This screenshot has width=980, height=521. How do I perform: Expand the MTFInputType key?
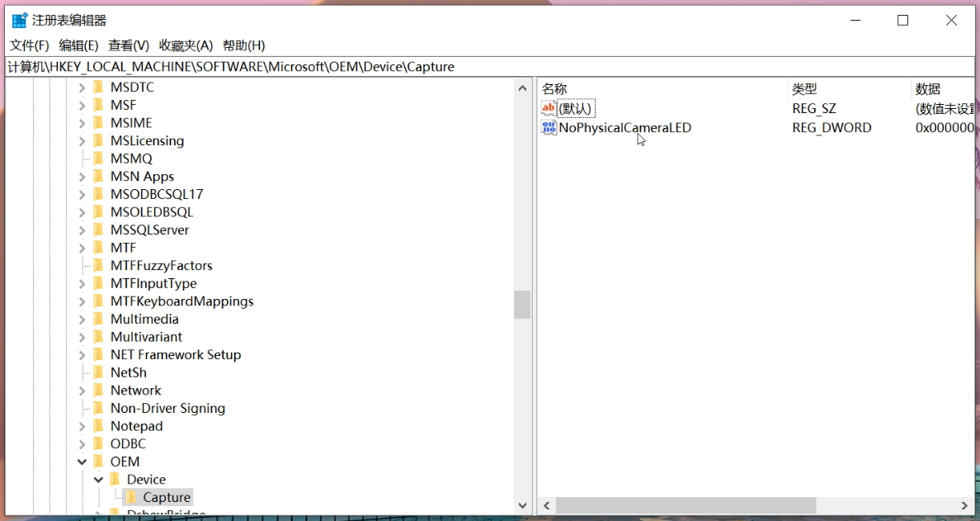point(82,283)
